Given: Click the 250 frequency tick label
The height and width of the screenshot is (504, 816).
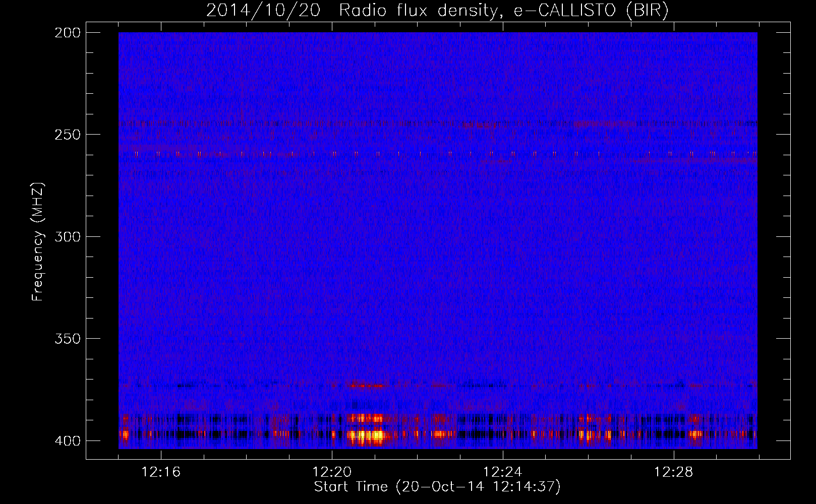Looking at the screenshot, I should coord(68,135).
